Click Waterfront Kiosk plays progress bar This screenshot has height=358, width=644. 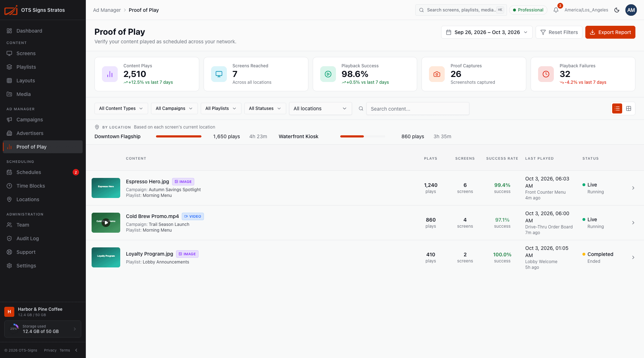tap(363, 136)
